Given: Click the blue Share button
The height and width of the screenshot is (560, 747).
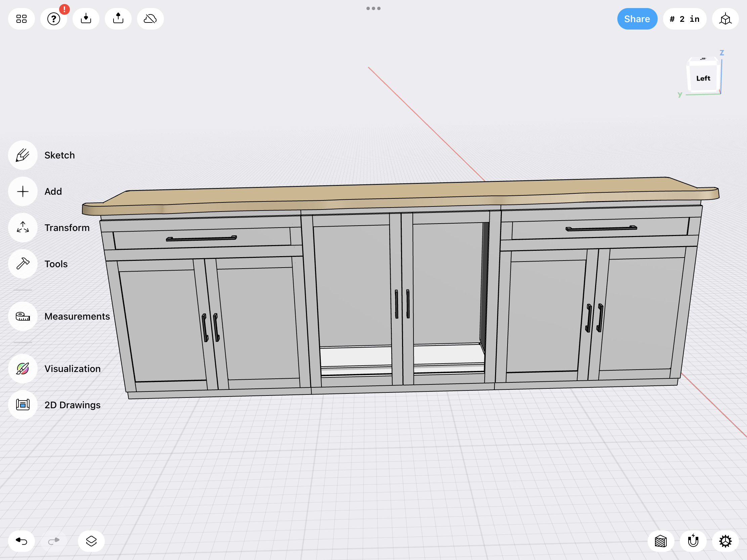Looking at the screenshot, I should [x=637, y=19].
